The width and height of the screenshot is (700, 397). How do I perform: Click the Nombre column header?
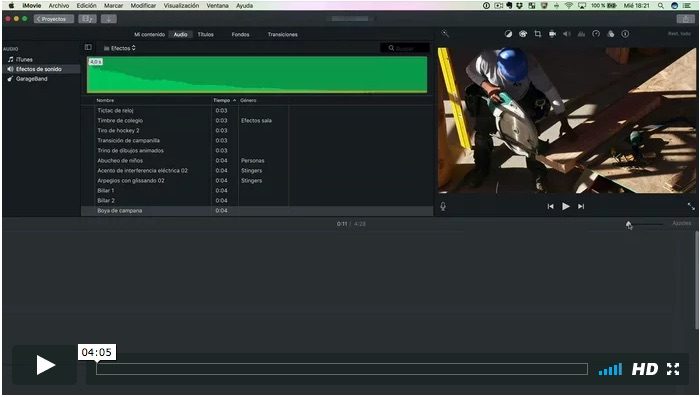point(105,100)
